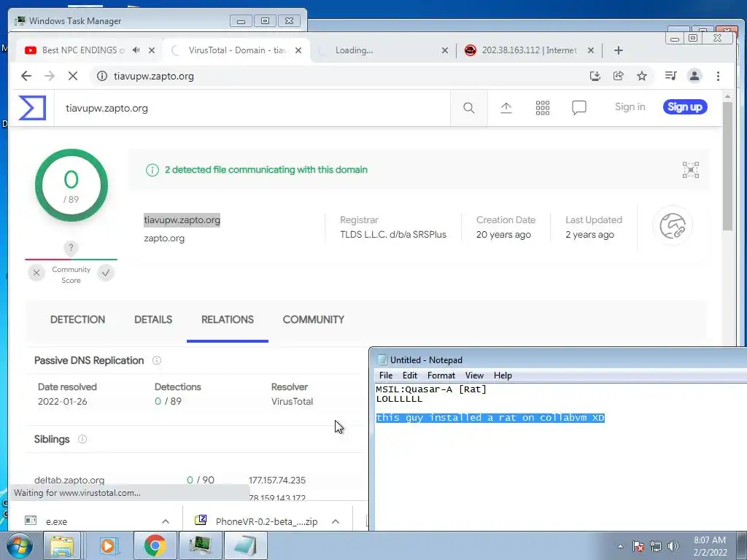The height and width of the screenshot is (560, 747).
Task: Open Notepad Format menu
Action: click(x=441, y=376)
